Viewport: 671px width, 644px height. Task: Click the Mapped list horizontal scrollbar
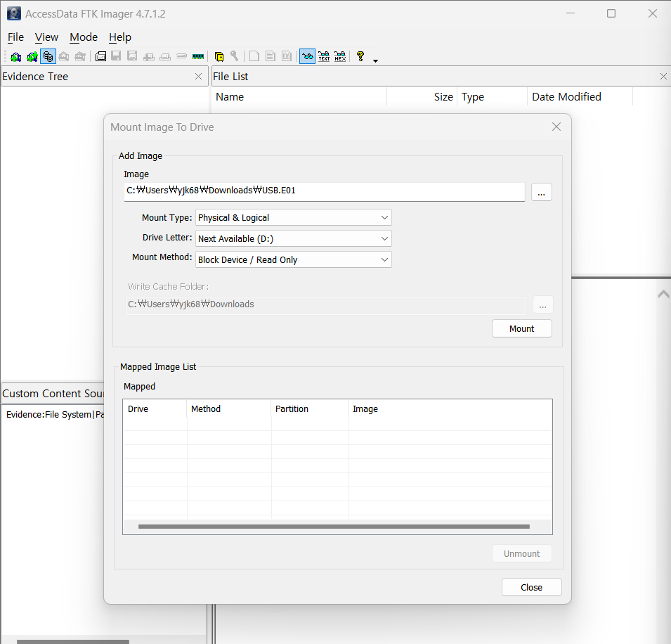(334, 527)
